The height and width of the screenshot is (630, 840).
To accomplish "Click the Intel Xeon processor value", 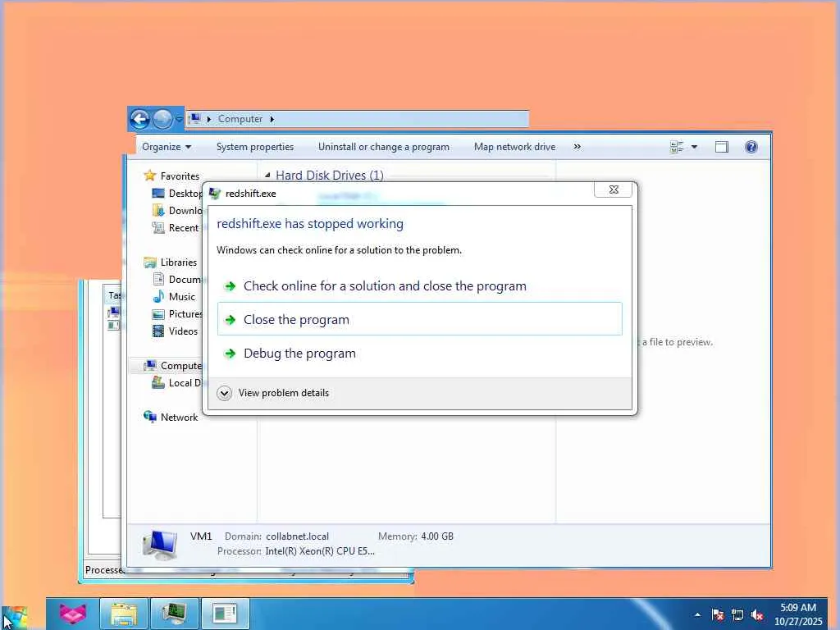I will tap(320, 551).
